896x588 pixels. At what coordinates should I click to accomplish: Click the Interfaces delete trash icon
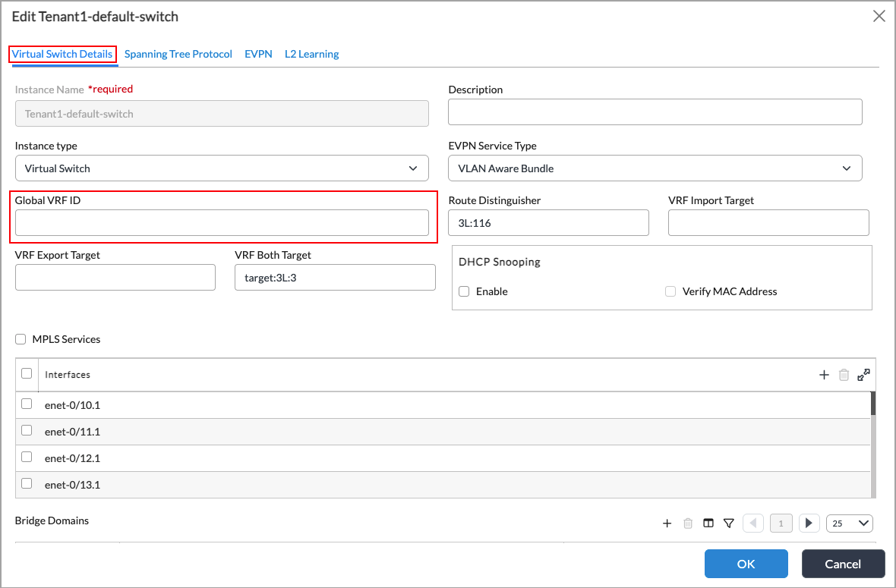click(x=844, y=375)
